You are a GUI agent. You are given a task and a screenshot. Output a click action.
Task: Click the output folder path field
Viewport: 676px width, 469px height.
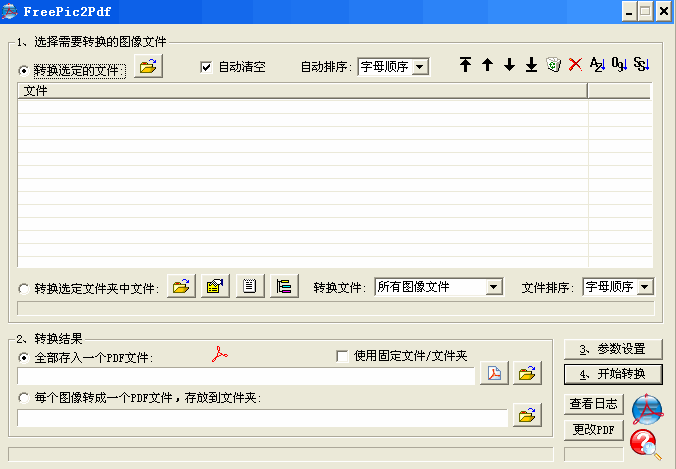point(262,418)
